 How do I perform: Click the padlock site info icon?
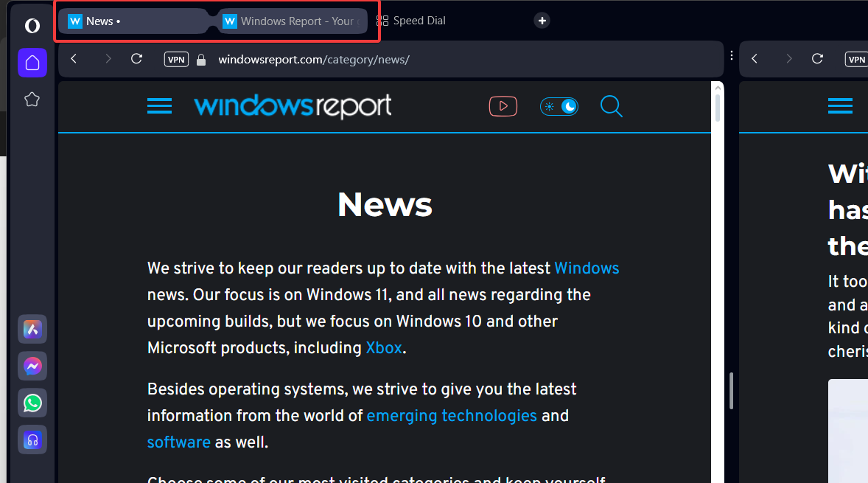pyautogui.click(x=201, y=59)
